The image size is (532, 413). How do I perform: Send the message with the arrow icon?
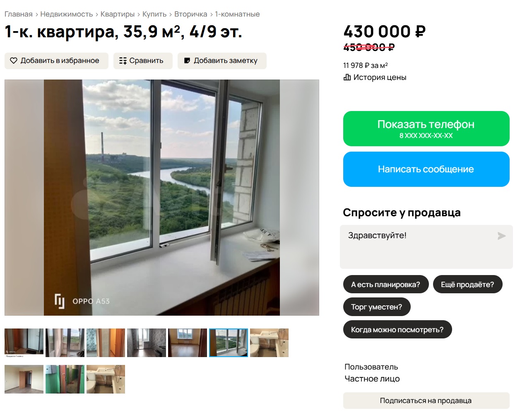click(501, 236)
